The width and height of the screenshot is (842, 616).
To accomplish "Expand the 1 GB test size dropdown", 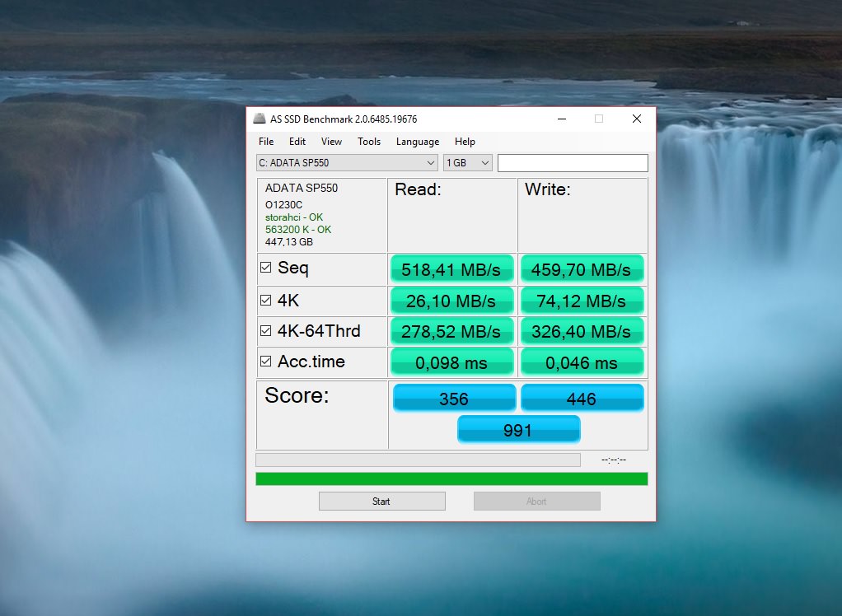I will 467,163.
